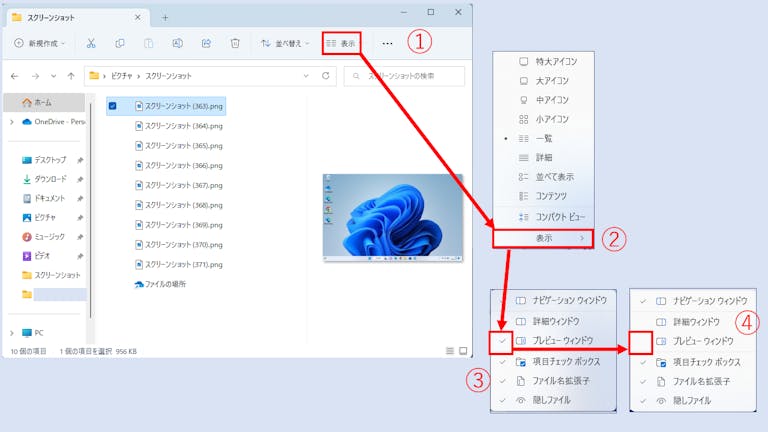This screenshot has width=768, height=432.
Task: Check the unticked プレビュー ウィンドウ menu entry
Action: coord(694,341)
